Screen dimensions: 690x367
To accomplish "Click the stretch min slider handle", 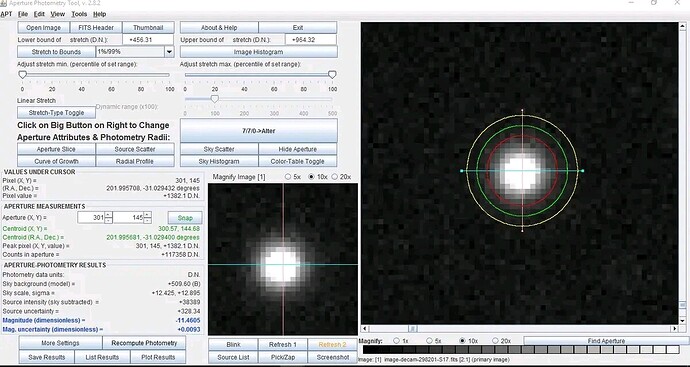I will pyautogui.click(x=22, y=75).
